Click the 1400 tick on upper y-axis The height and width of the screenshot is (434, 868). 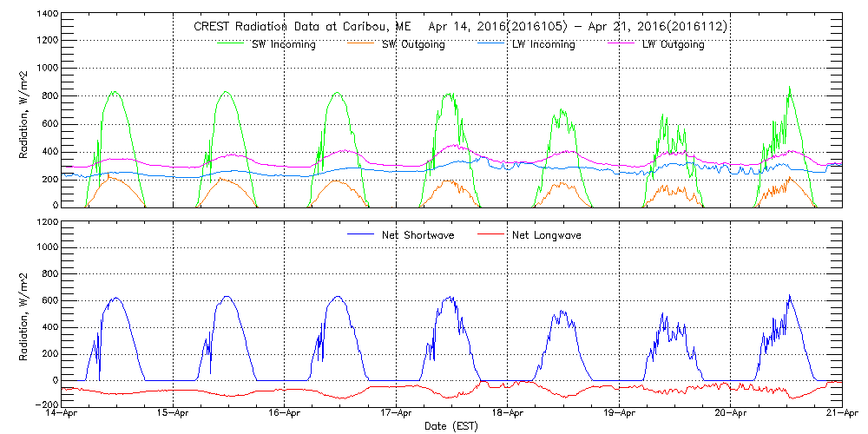point(48,16)
